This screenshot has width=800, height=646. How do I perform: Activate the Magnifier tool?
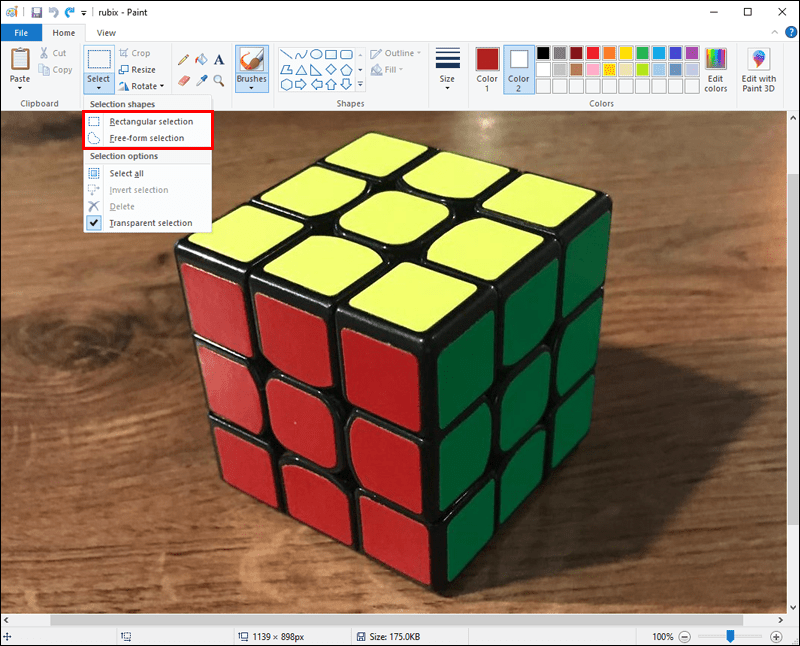click(219, 80)
